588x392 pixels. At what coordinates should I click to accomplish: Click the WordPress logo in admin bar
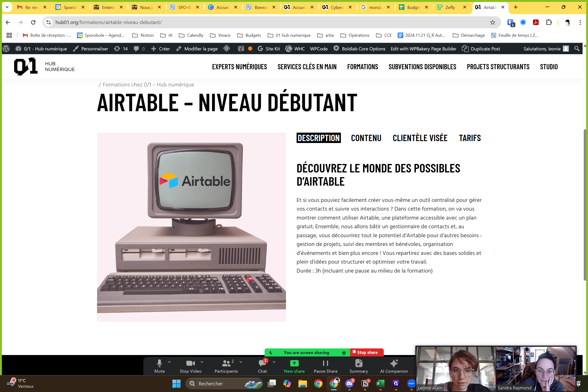pos(6,49)
